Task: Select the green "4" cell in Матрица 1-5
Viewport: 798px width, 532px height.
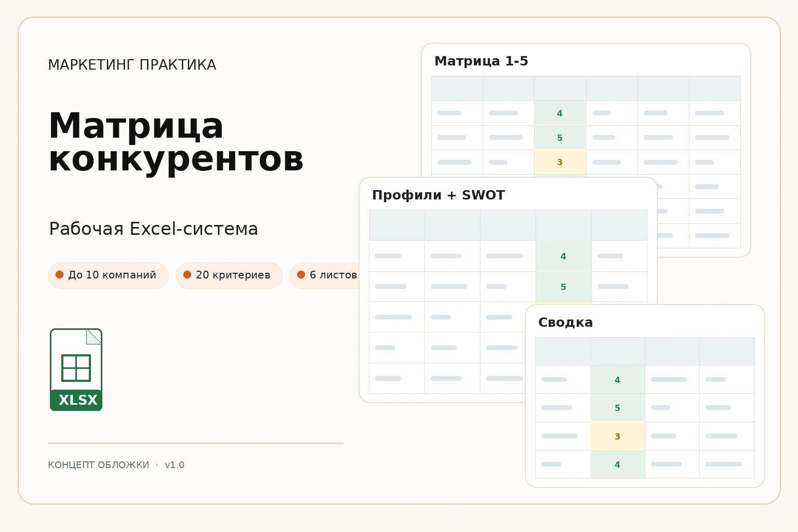Action: coord(560,113)
